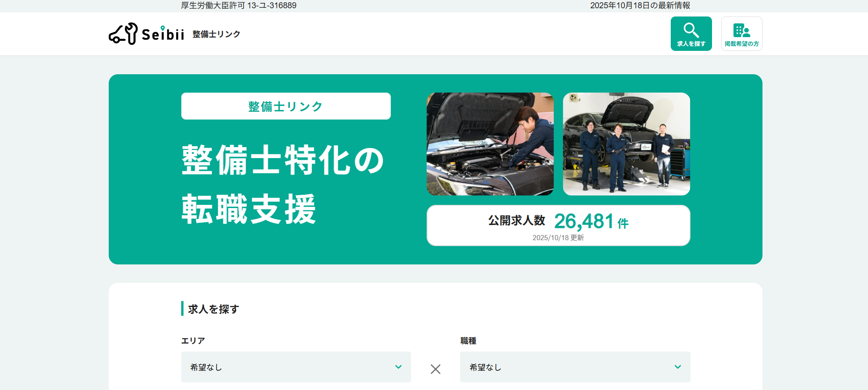This screenshot has width=868, height=390.
Task: Click the magnifying glass search icon
Action: click(x=691, y=30)
